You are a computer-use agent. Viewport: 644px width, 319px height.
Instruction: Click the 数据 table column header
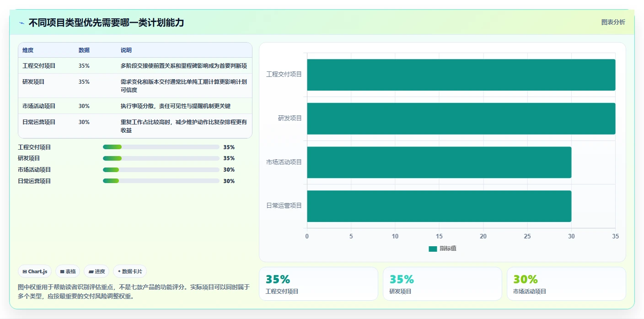click(84, 50)
